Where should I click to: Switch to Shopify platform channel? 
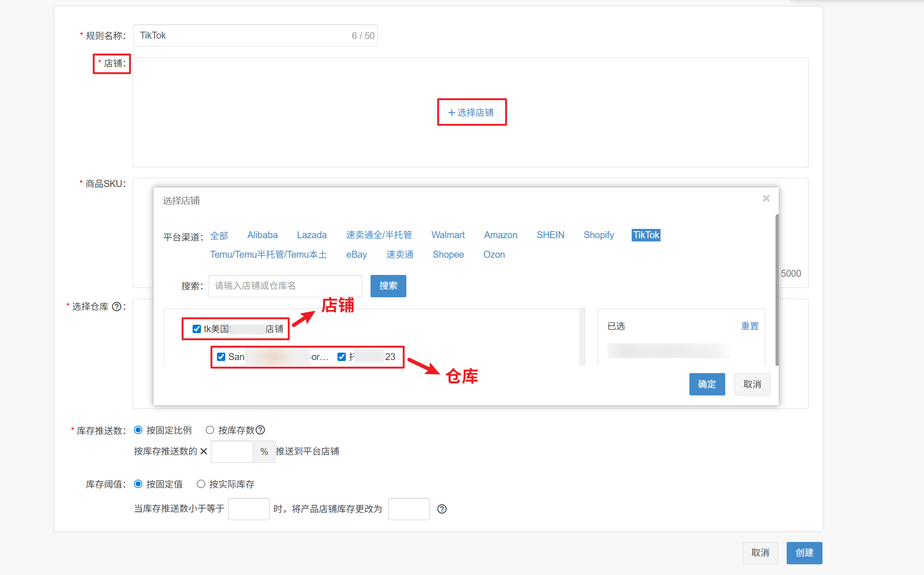[x=599, y=235]
